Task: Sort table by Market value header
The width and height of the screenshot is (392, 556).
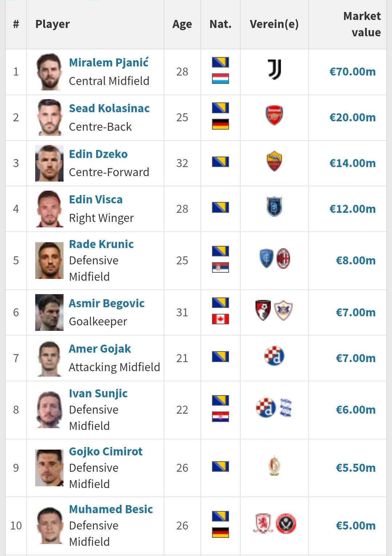Action: (x=362, y=24)
